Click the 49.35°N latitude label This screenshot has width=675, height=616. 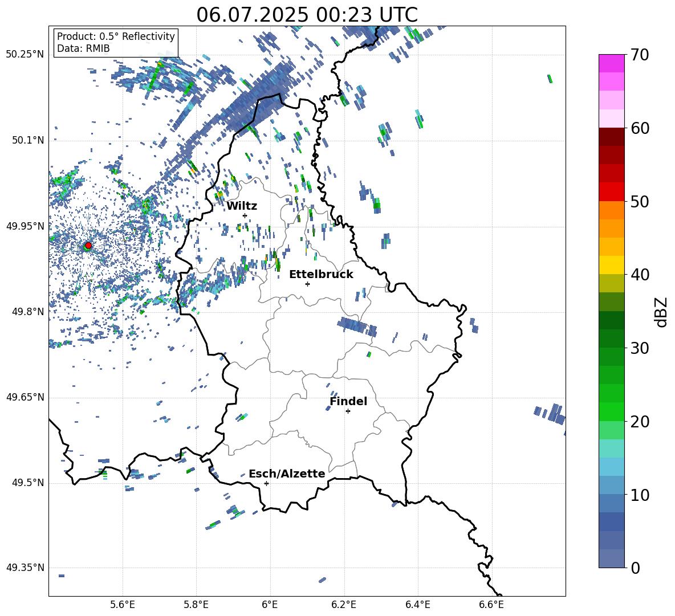tap(25, 568)
